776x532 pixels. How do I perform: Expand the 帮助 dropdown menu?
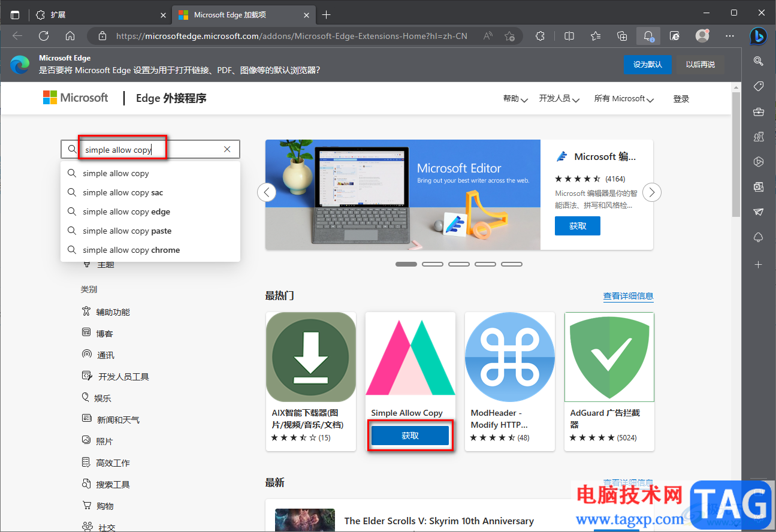515,99
